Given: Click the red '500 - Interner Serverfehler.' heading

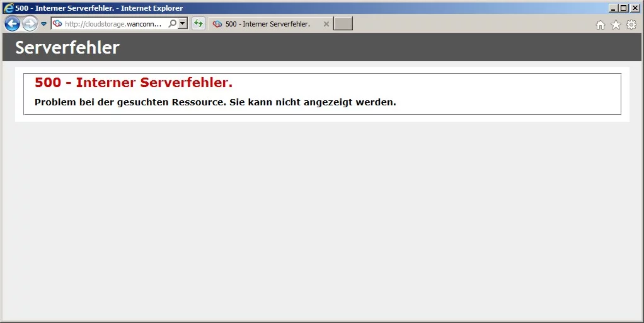Looking at the screenshot, I should (134, 82).
